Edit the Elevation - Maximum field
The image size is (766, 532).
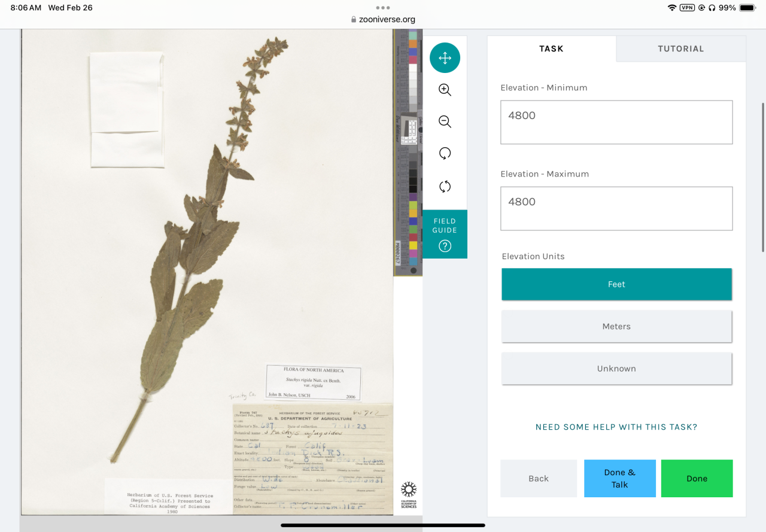point(616,208)
